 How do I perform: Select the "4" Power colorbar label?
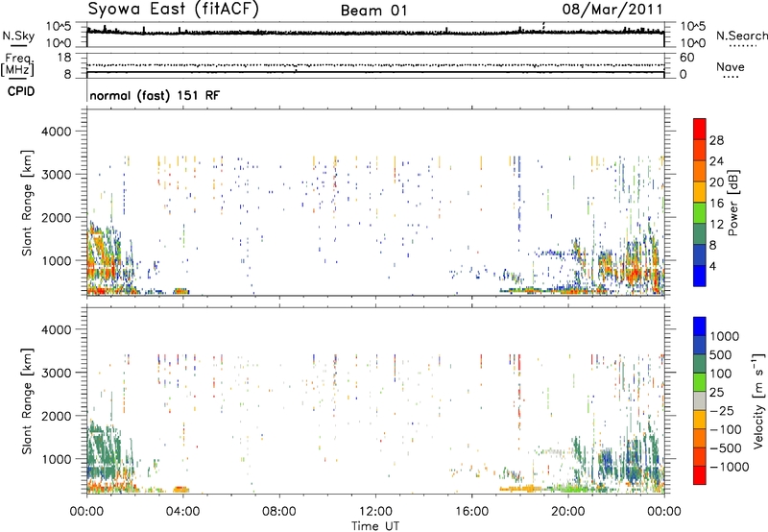coord(712,266)
